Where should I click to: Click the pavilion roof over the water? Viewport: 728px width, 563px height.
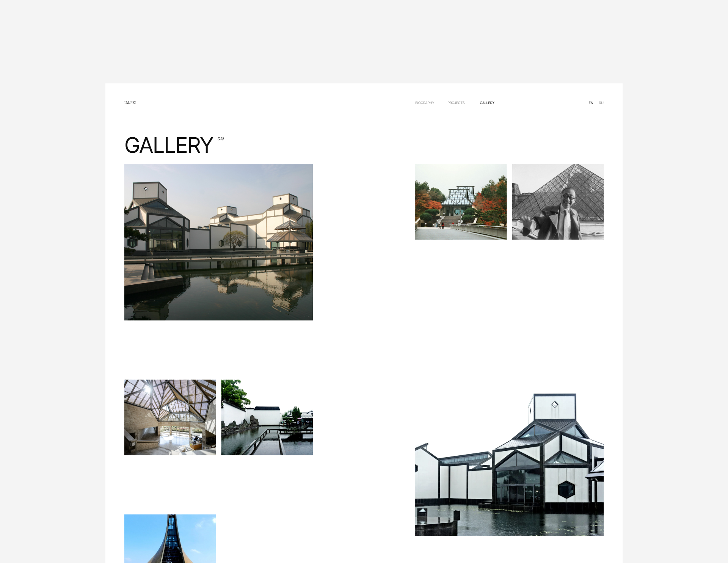(289, 235)
